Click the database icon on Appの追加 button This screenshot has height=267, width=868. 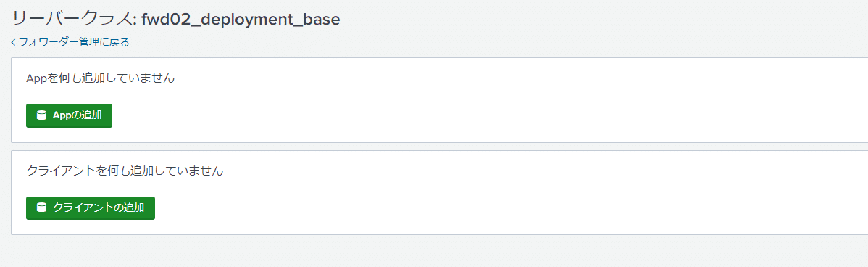pos(41,115)
